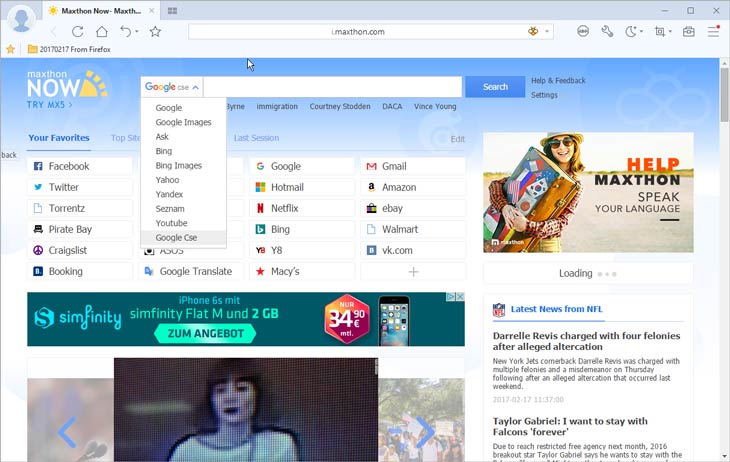Open the resource sniffer toolbar icon
Viewport: 730px width, 462px height.
(689, 32)
